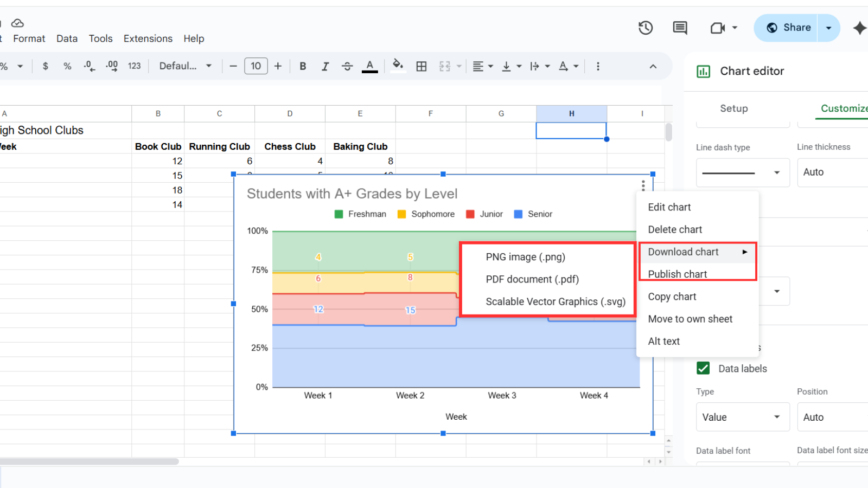
Task: Toggle bold formatting
Action: [x=303, y=66]
